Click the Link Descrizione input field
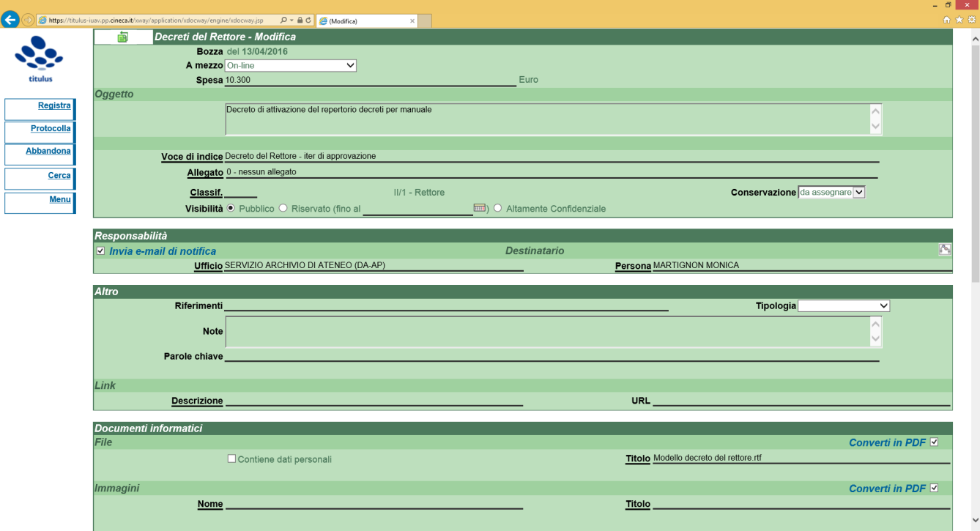 pos(374,400)
